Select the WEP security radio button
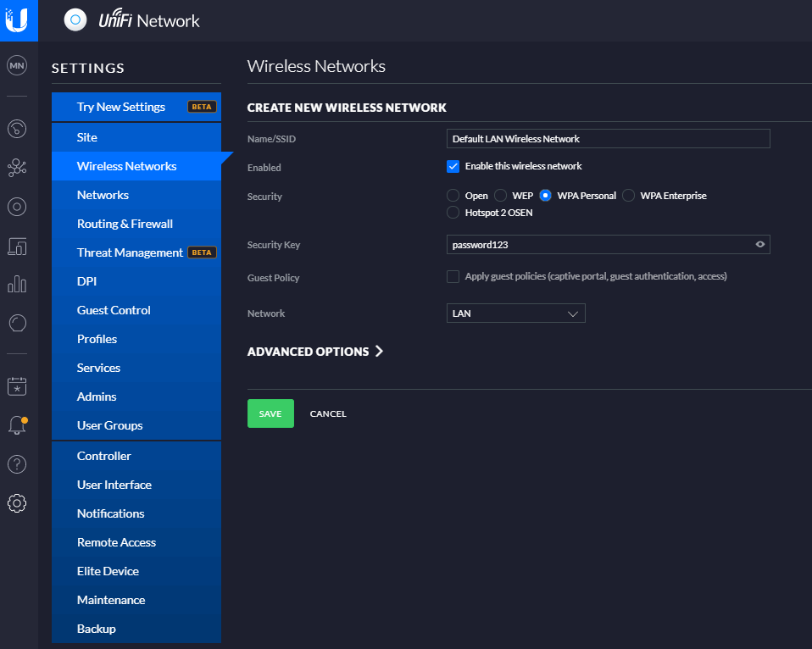The image size is (812, 649). click(x=500, y=196)
